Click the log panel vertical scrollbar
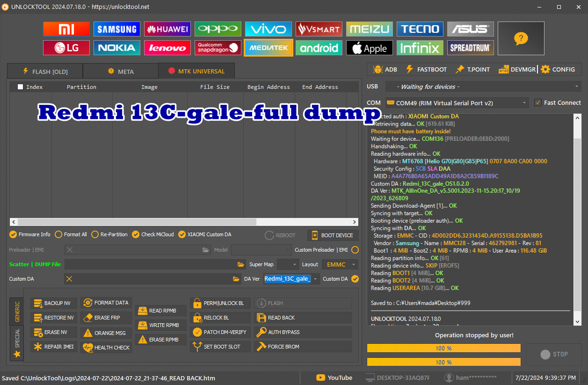 coord(577,219)
